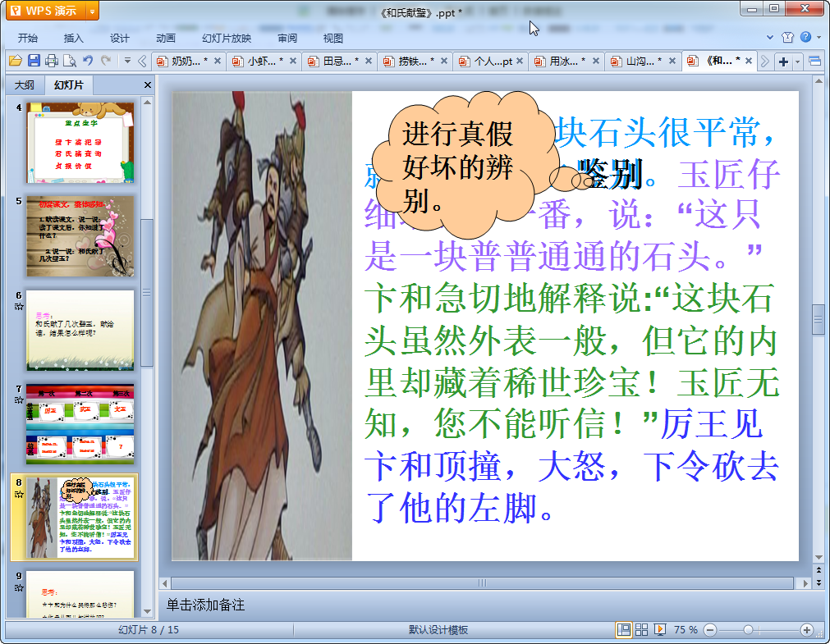Open the 幻灯片放映 ribbon tab
The width and height of the screenshot is (830, 644).
point(227,38)
